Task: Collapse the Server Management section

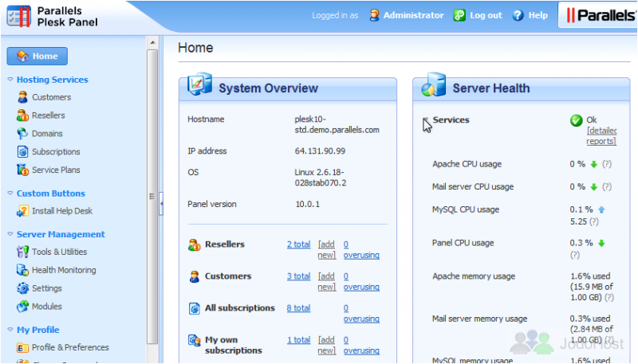Action: click(10, 234)
